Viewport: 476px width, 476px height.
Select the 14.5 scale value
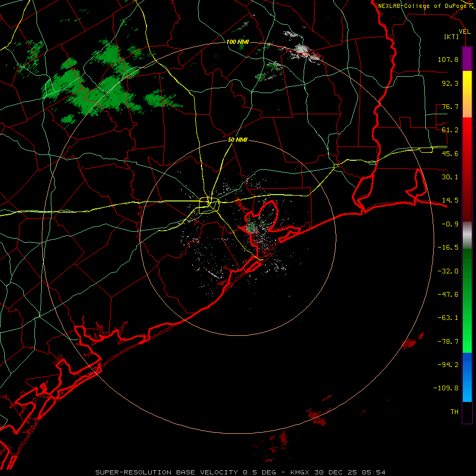point(450,200)
